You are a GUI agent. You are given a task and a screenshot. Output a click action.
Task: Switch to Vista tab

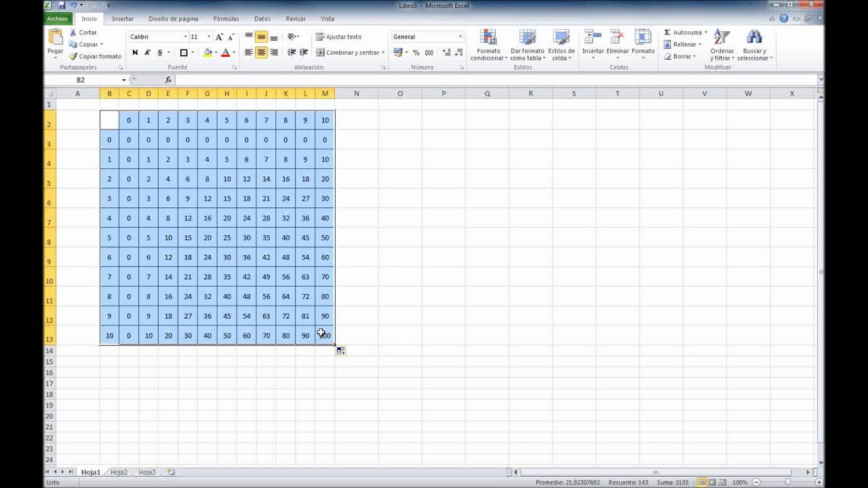[328, 19]
